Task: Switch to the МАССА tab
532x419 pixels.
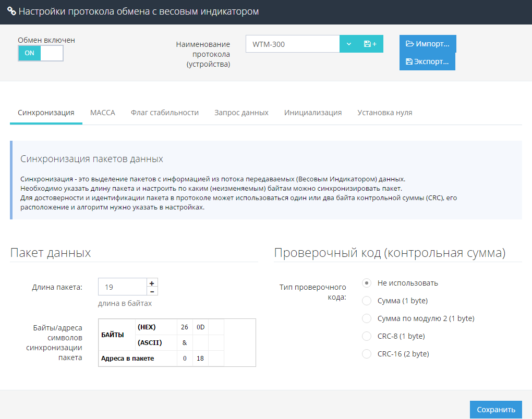Action: [102, 113]
